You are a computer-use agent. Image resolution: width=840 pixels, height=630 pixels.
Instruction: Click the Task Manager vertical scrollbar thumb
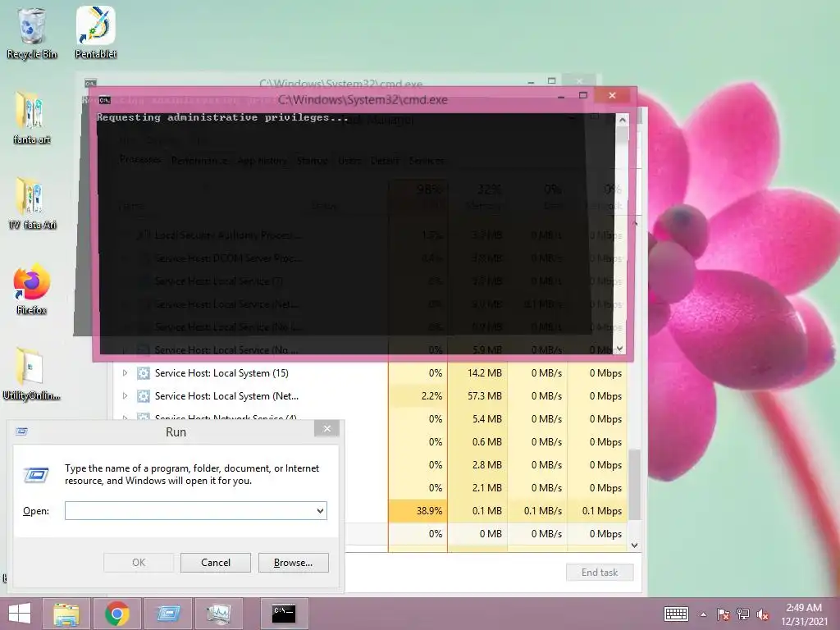[x=634, y=484]
